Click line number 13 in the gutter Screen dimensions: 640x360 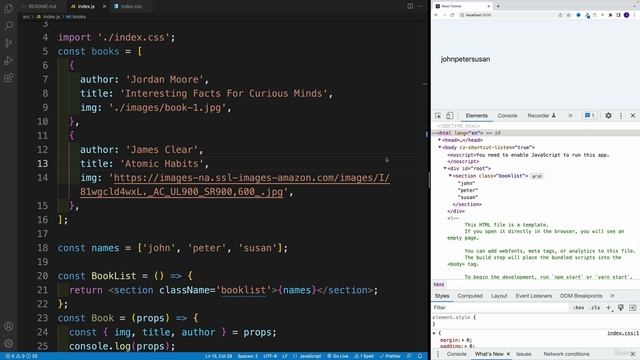(x=42, y=164)
